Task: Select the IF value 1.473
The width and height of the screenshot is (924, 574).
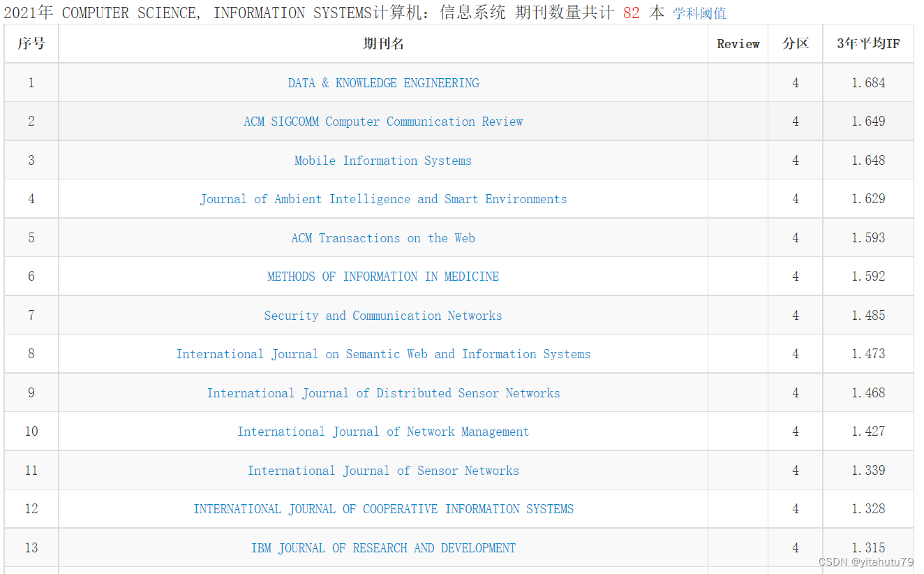Action: [x=868, y=354]
